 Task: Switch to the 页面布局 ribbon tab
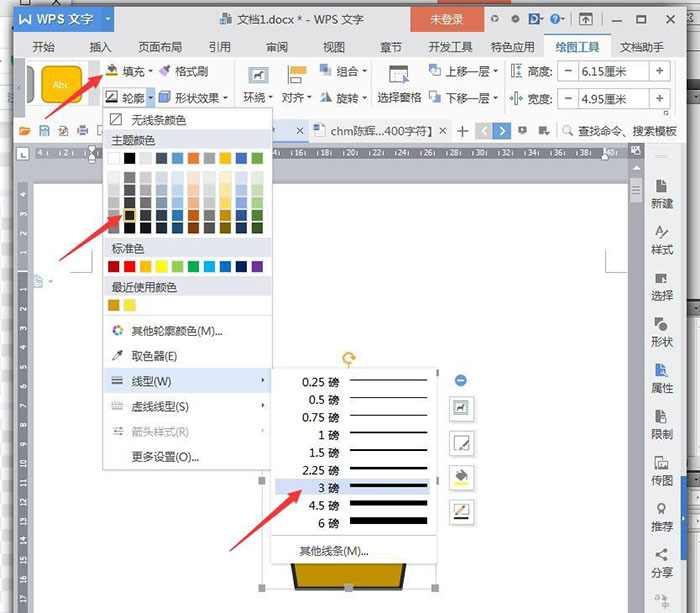(160, 46)
